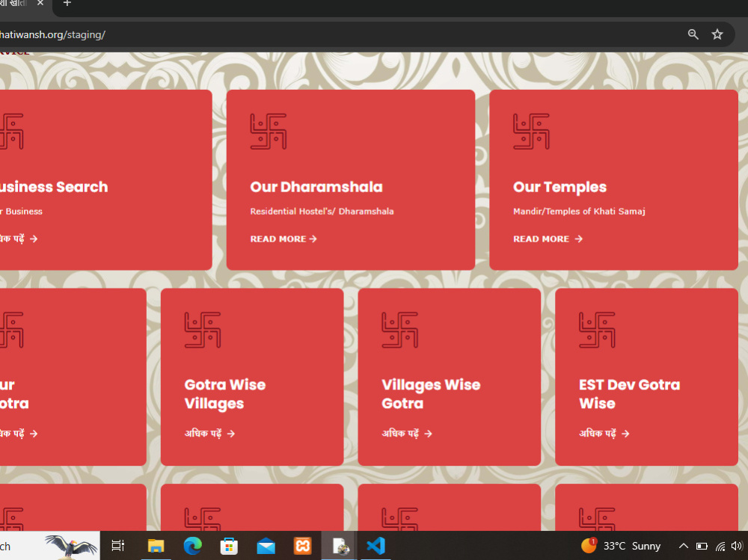Open the अधिक पढ़ें link under Gotra Wise Villages
The image size is (748, 560).
(209, 433)
